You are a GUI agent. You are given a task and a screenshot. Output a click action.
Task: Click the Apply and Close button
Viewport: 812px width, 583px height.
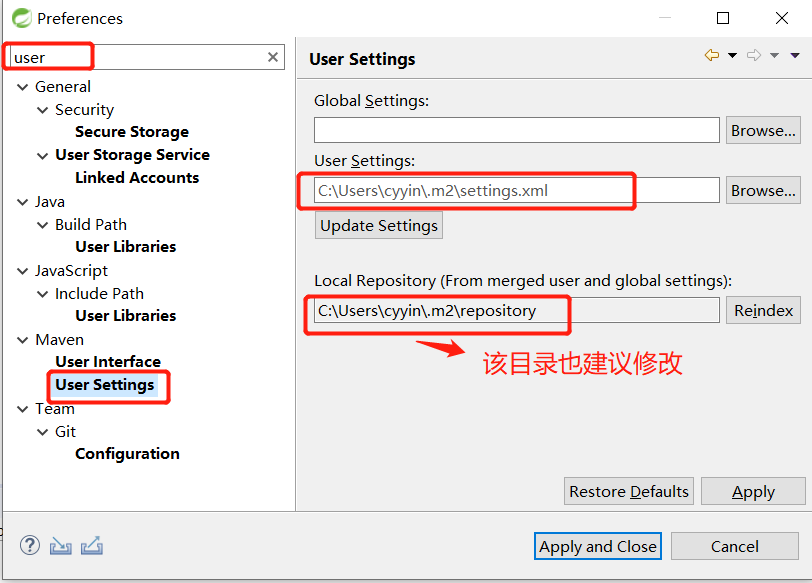pos(598,546)
